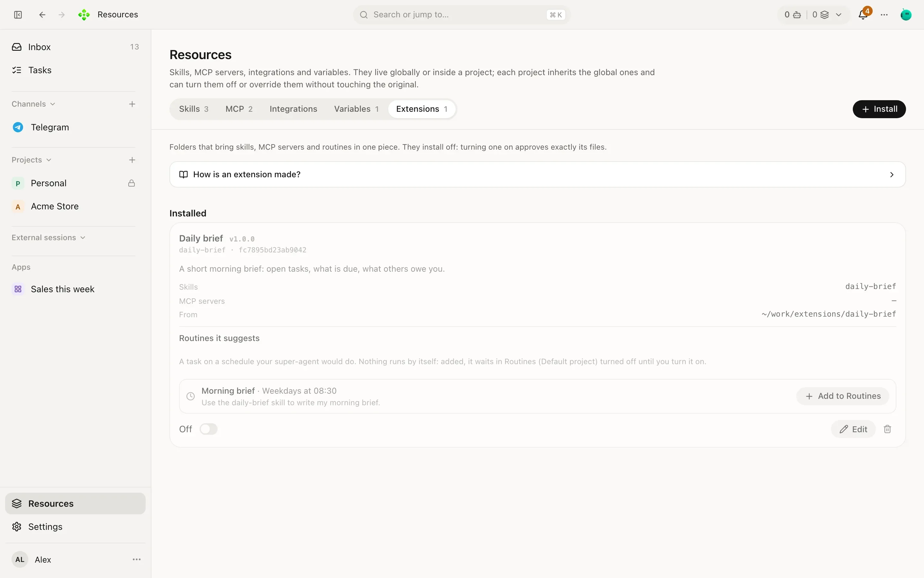
Task: Collapse the sidebar panel icon
Action: (x=18, y=14)
